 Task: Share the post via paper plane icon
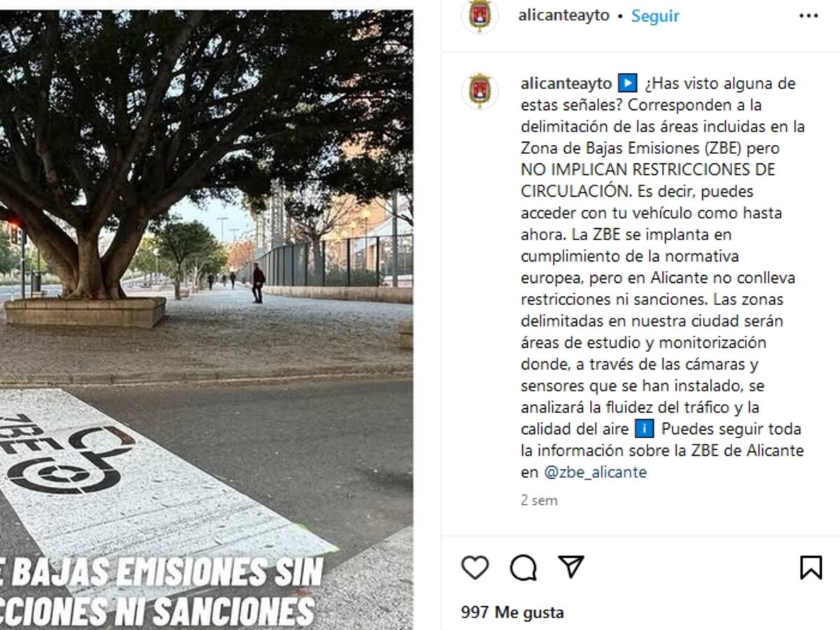pyautogui.click(x=571, y=566)
